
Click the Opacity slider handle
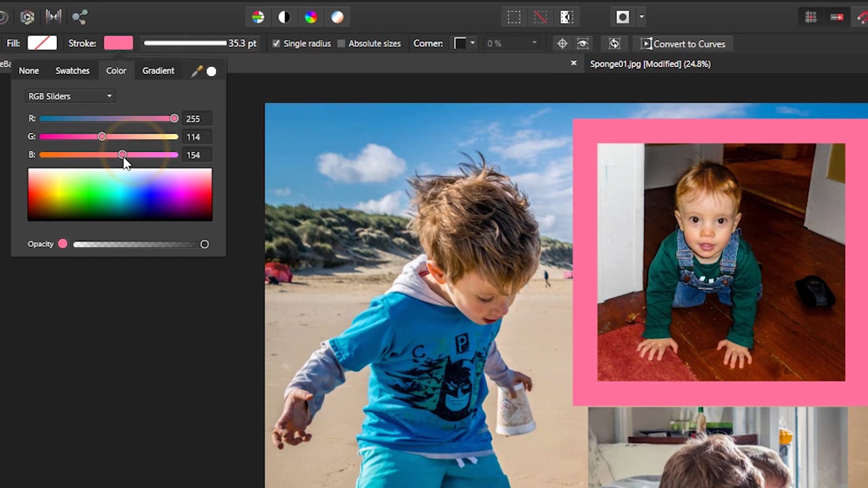[x=204, y=244]
